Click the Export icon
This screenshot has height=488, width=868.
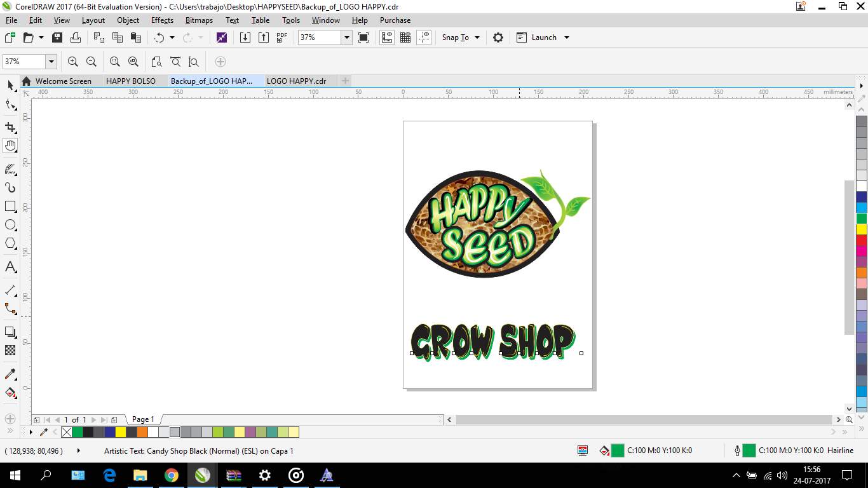(264, 37)
